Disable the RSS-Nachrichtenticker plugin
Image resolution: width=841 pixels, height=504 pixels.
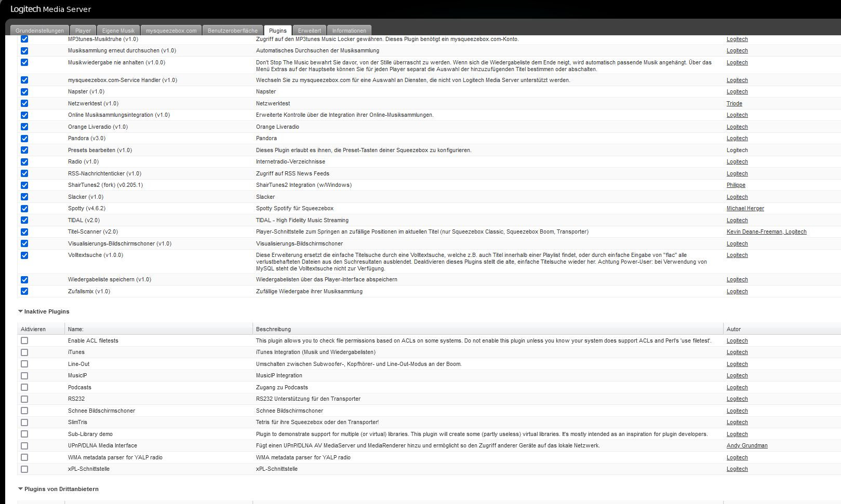pos(24,173)
